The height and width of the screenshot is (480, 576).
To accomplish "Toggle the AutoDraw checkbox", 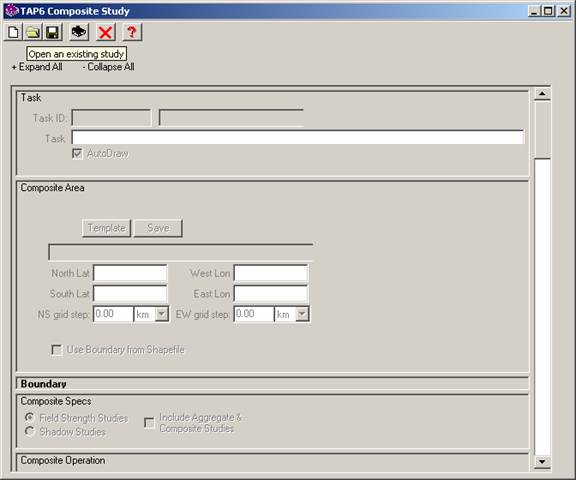I will click(77, 153).
